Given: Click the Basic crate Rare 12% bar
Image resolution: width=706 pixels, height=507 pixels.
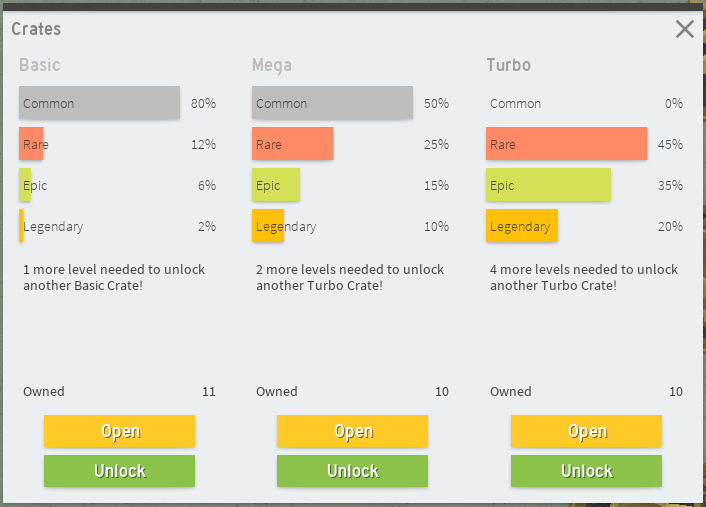Looking at the screenshot, I should pos(31,144).
